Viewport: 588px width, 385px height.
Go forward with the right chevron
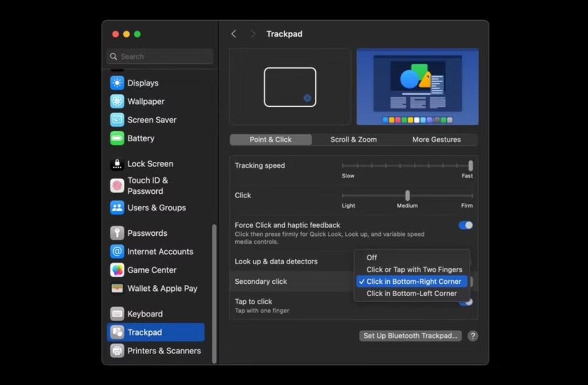click(253, 34)
